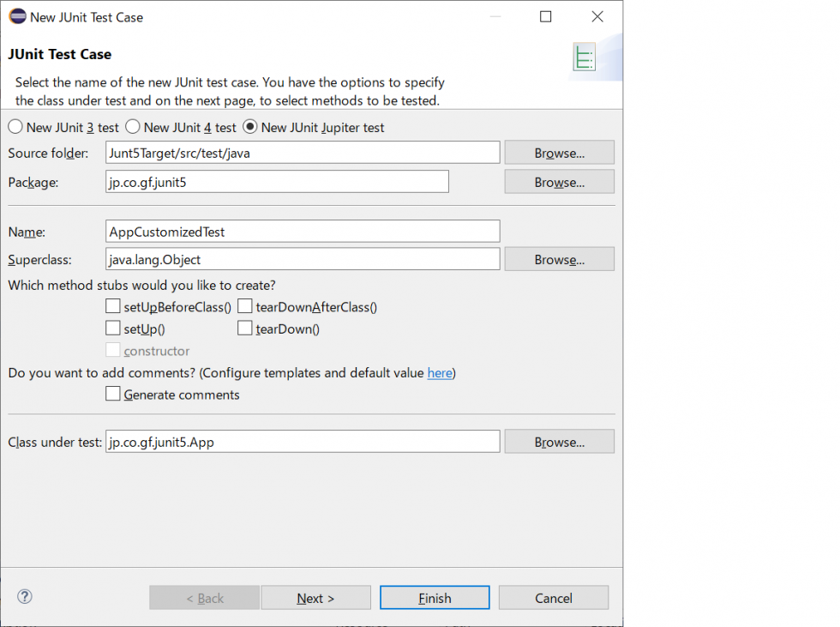This screenshot has width=840, height=627.
Task: Browse for a superclass
Action: tap(559, 258)
